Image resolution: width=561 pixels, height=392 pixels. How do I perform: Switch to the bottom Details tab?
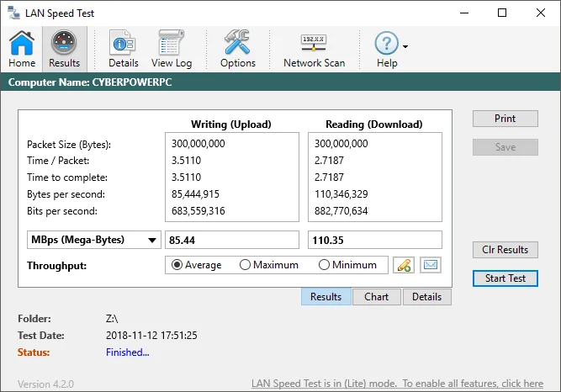pyautogui.click(x=426, y=297)
